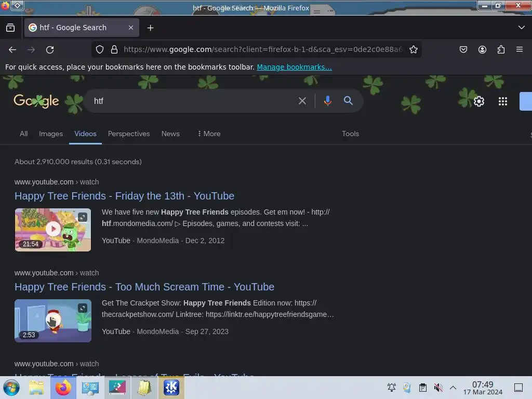The height and width of the screenshot is (399, 532).
Task: Open Google quick settings gear
Action: point(478,101)
